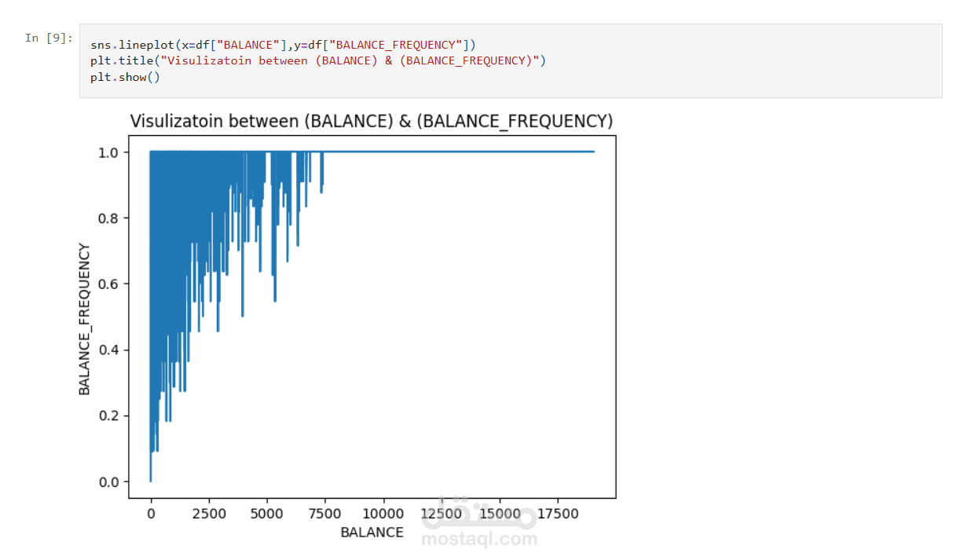Viewport: 960px width, 560px height.
Task: Click the 1.0 y-axis tick label
Action: pos(108,152)
